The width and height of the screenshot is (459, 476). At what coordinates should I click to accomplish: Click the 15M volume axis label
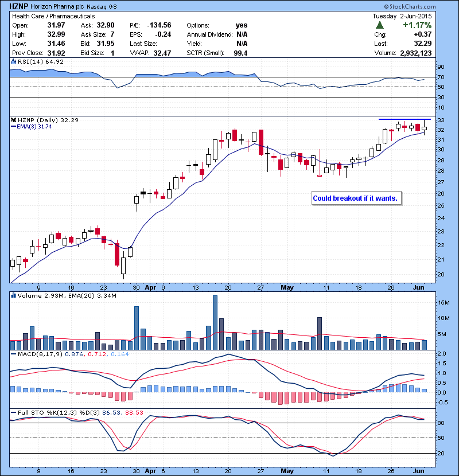444,303
